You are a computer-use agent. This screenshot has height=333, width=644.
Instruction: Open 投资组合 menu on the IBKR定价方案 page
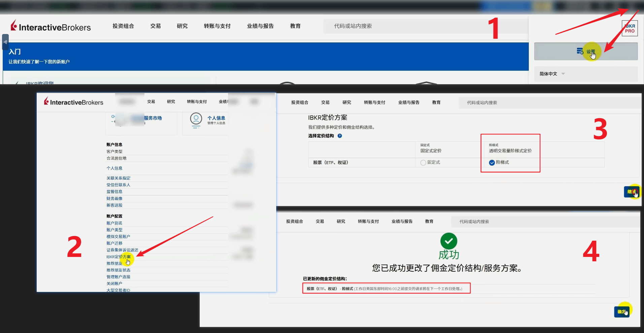tap(300, 102)
